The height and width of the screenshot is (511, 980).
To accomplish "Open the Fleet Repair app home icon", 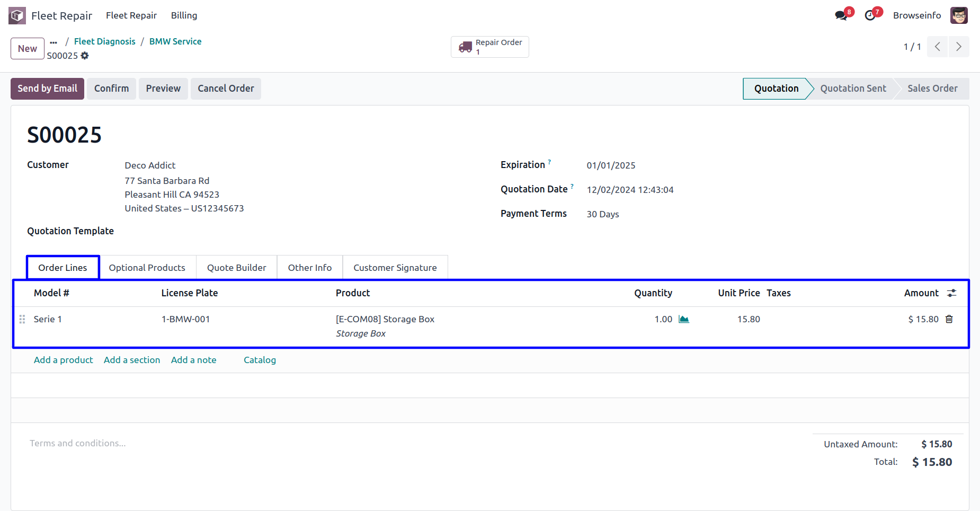I will [17, 15].
